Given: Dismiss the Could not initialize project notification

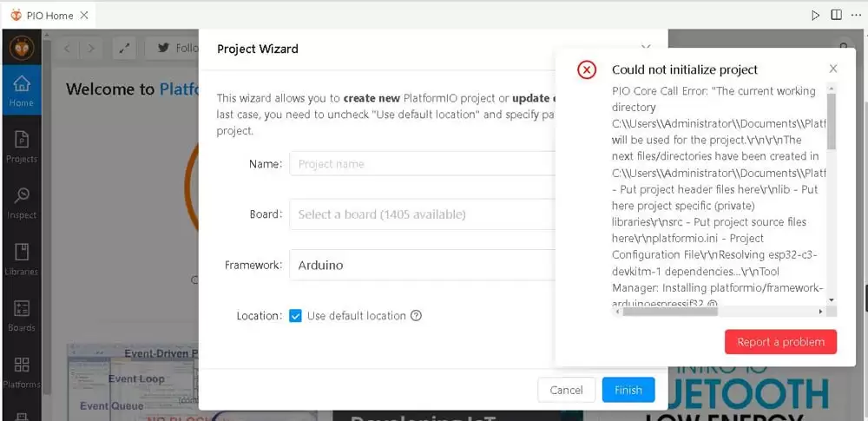Looking at the screenshot, I should point(833,69).
